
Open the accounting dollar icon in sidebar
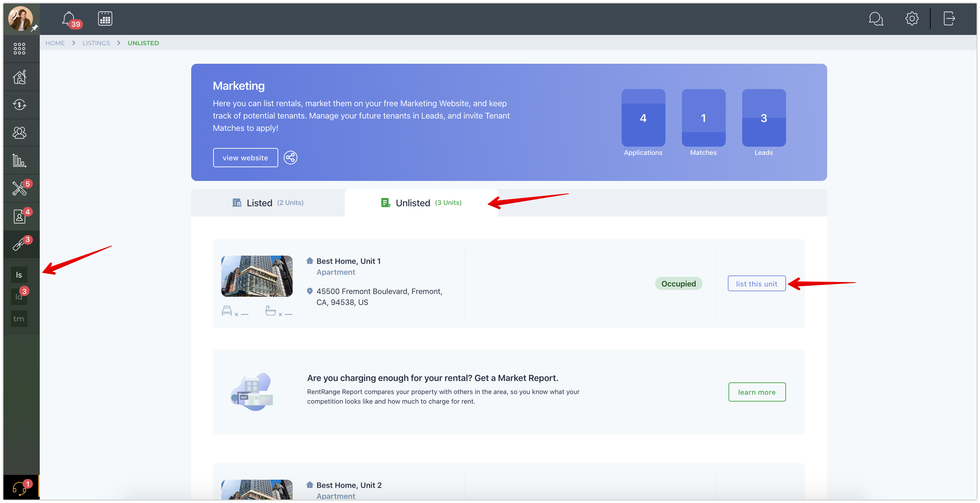click(20, 105)
